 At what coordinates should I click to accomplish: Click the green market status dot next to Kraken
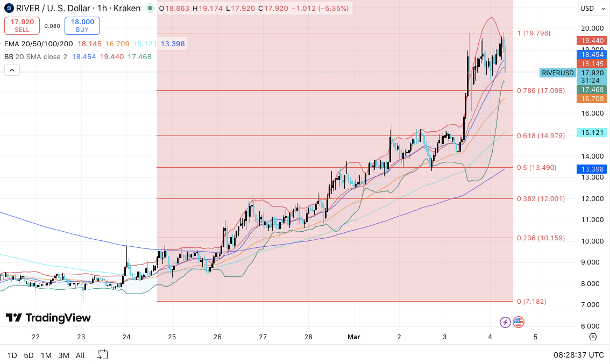click(150, 8)
